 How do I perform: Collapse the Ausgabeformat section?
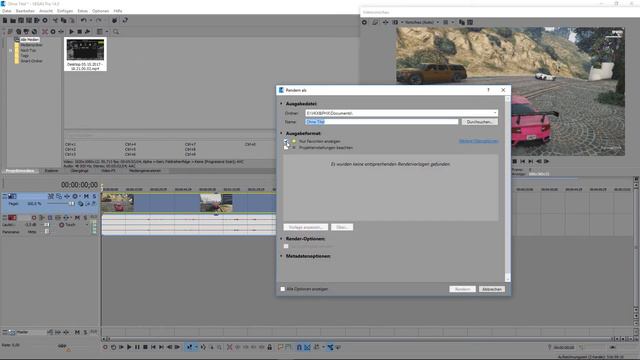click(x=281, y=133)
